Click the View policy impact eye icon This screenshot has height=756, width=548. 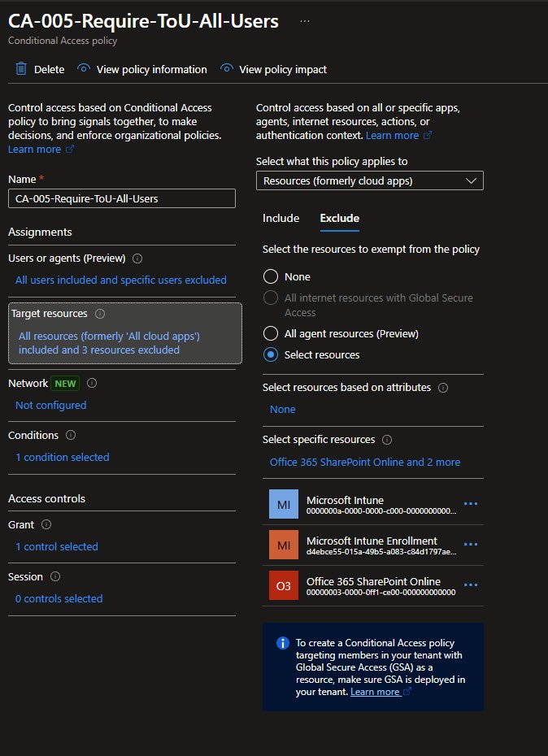[x=226, y=69]
